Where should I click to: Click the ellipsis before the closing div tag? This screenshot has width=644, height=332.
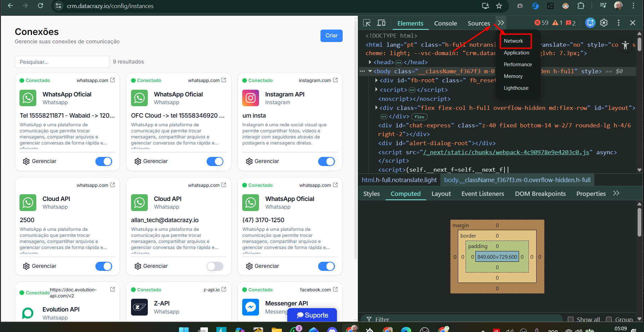point(384,117)
